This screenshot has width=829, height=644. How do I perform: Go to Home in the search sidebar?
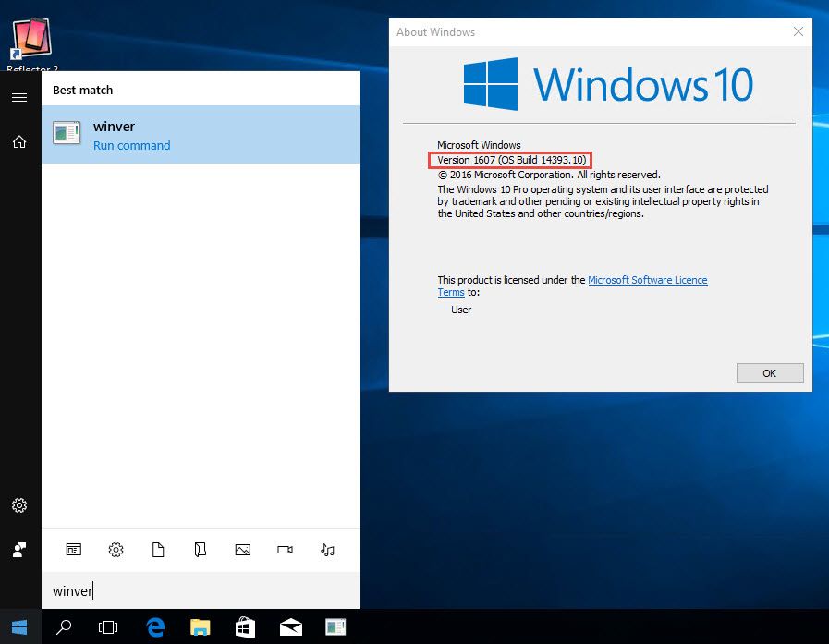pyautogui.click(x=19, y=141)
